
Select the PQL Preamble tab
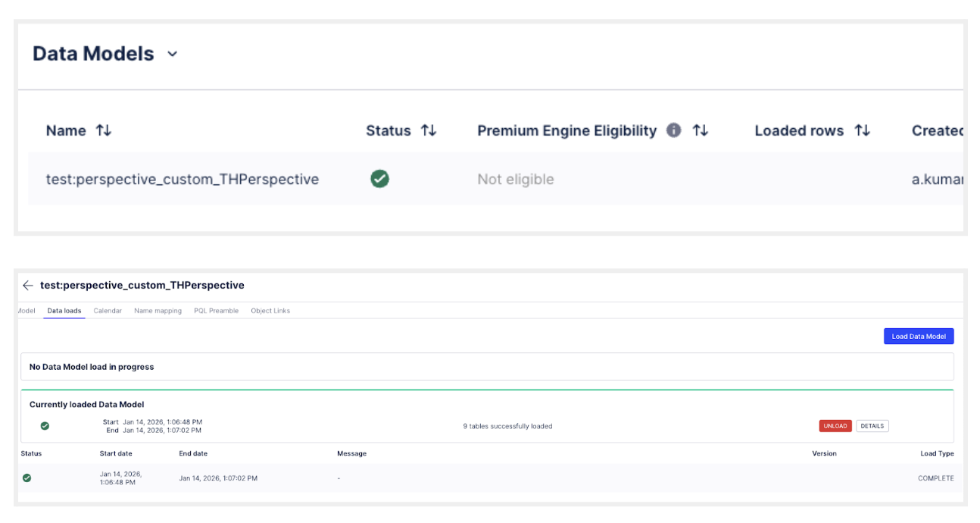click(x=216, y=311)
